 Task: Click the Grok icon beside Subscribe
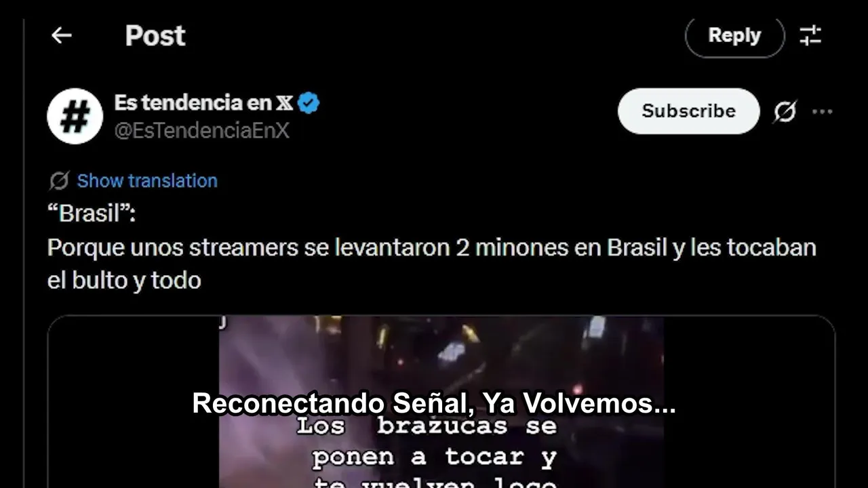785,111
